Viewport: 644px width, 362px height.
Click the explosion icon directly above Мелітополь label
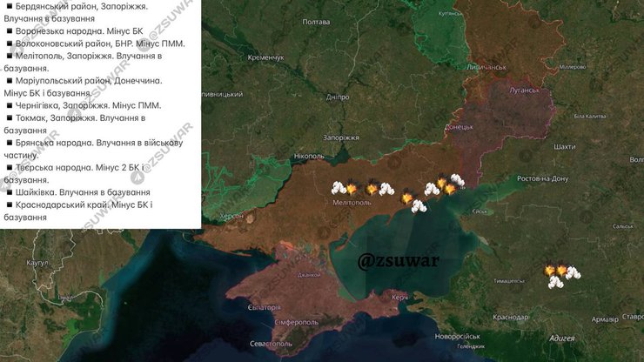point(351,189)
